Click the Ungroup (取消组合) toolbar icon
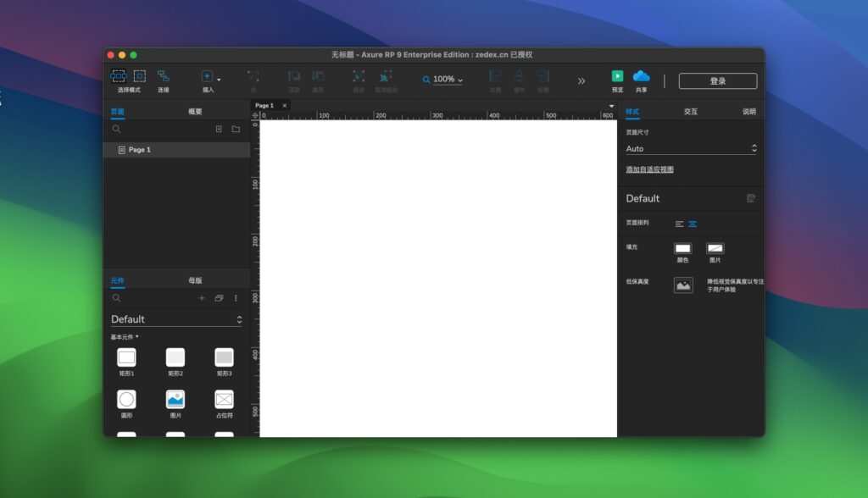Viewport: 868px width, 498px height. tap(386, 76)
